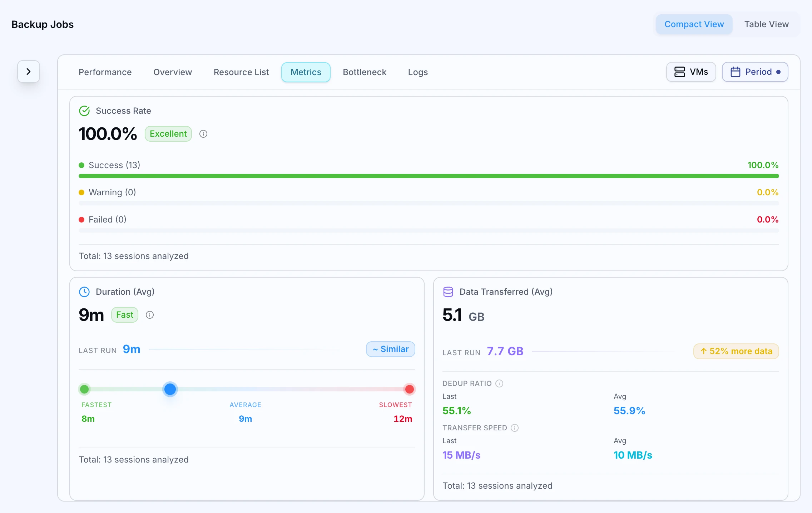Image resolution: width=812 pixels, height=513 pixels.
Task: Open the Overview tab
Action: [173, 72]
